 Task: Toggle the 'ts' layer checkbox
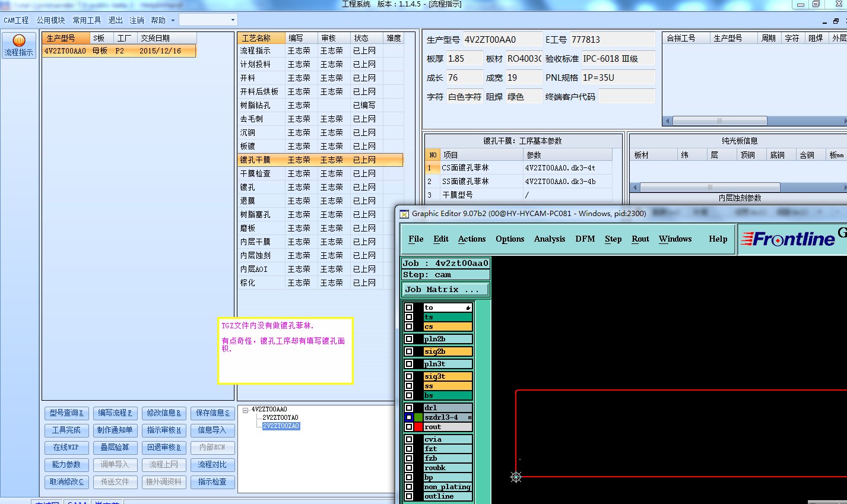point(409,317)
